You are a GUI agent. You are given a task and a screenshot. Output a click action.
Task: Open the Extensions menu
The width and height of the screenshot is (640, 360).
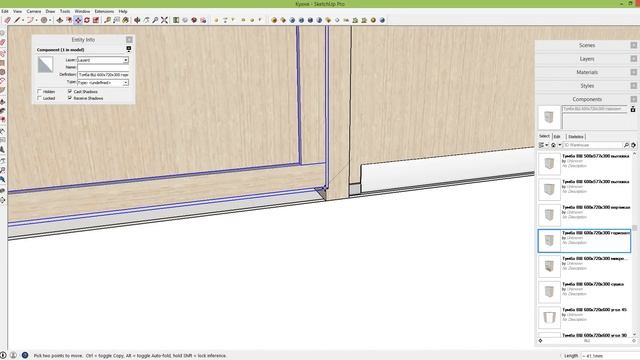pyautogui.click(x=104, y=11)
